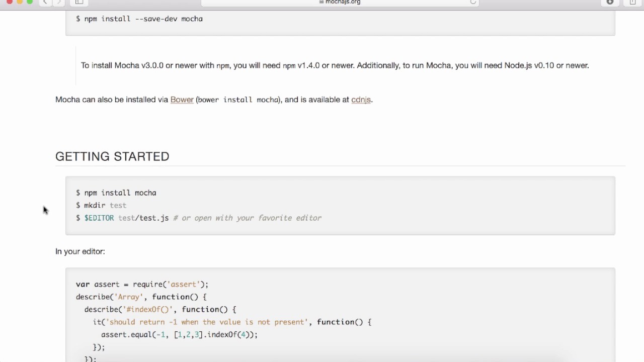Enter full screen with the green button
The width and height of the screenshot is (644, 362).
coord(30,2)
